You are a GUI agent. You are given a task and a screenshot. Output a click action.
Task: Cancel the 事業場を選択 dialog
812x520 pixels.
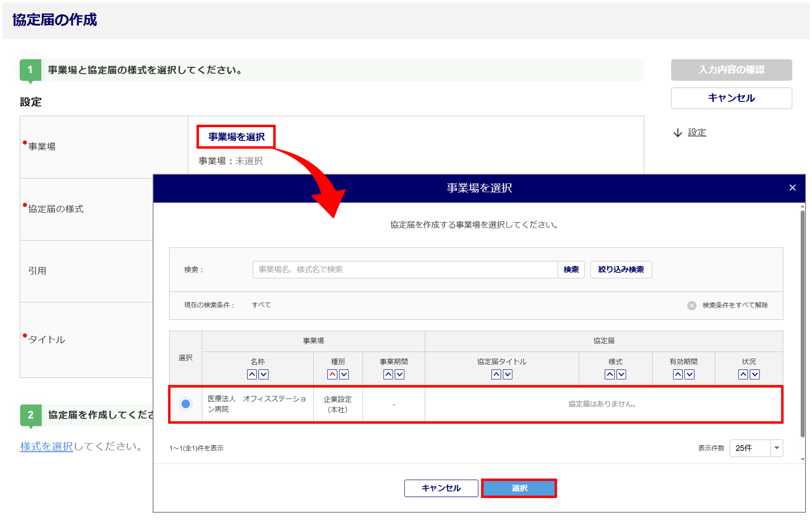441,488
